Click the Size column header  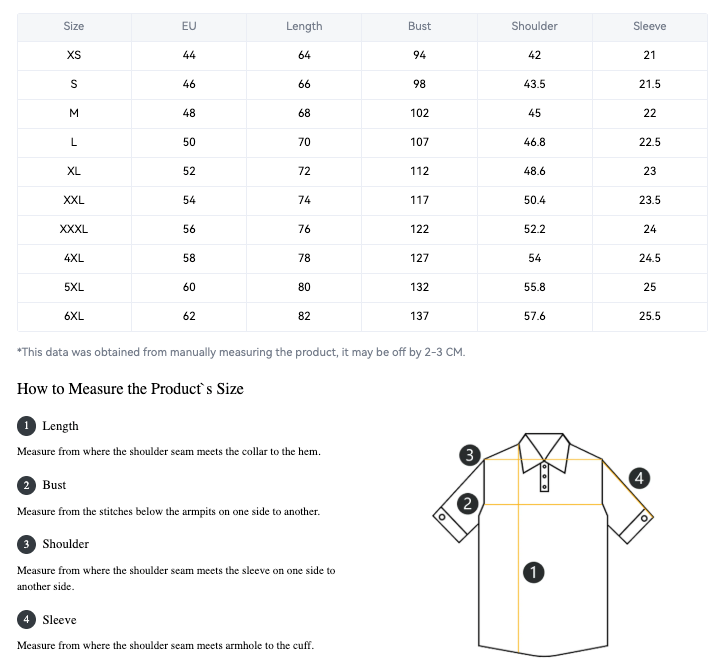click(74, 26)
